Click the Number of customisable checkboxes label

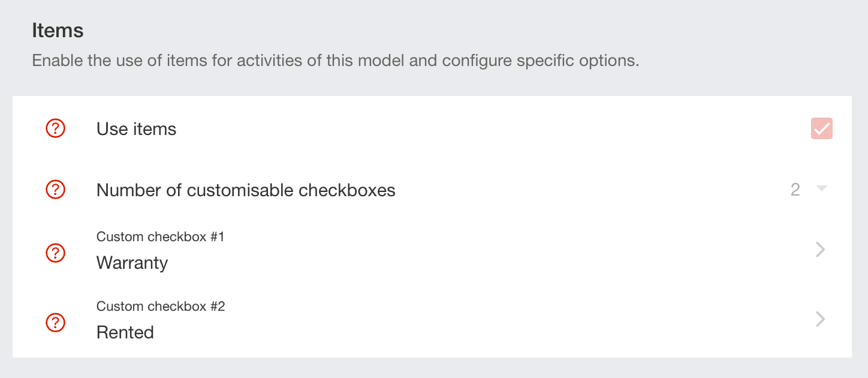click(x=246, y=190)
